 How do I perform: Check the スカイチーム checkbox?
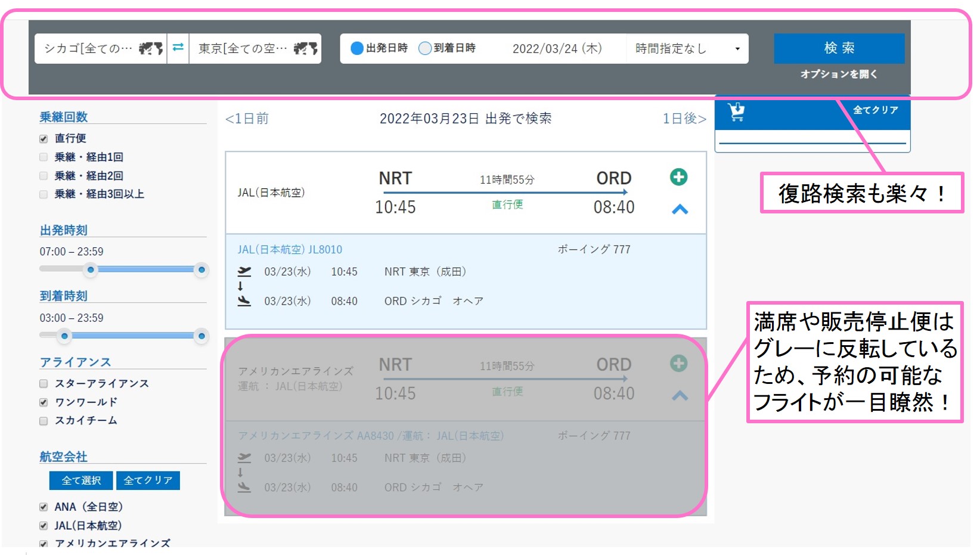click(44, 421)
